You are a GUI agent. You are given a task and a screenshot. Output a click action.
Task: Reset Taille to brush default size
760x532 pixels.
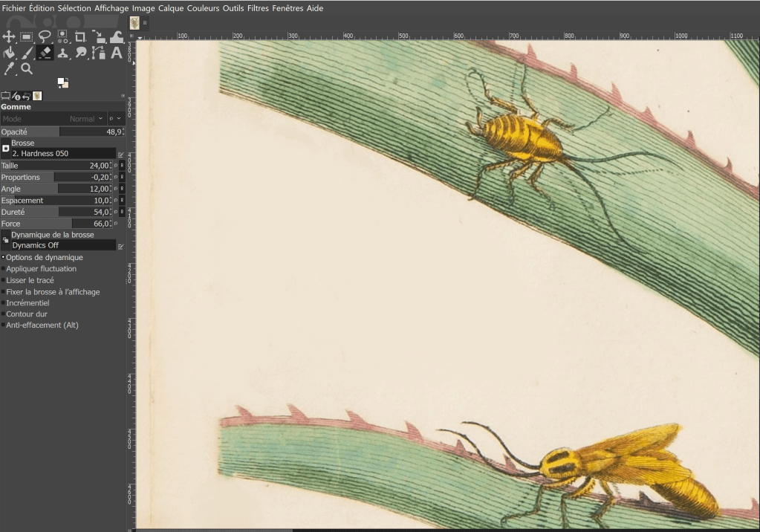tap(121, 166)
